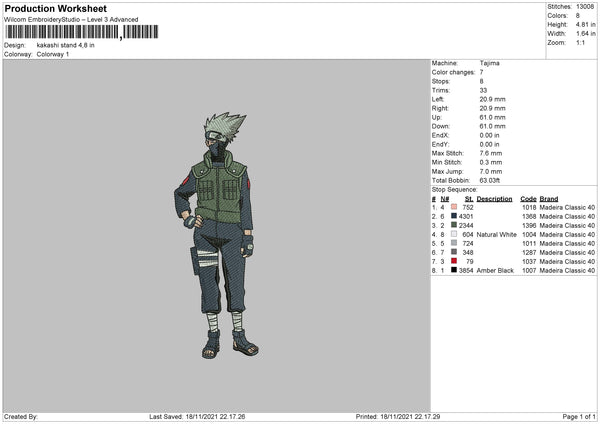Select the pink thread swatch, code 1018

pyautogui.click(x=454, y=207)
